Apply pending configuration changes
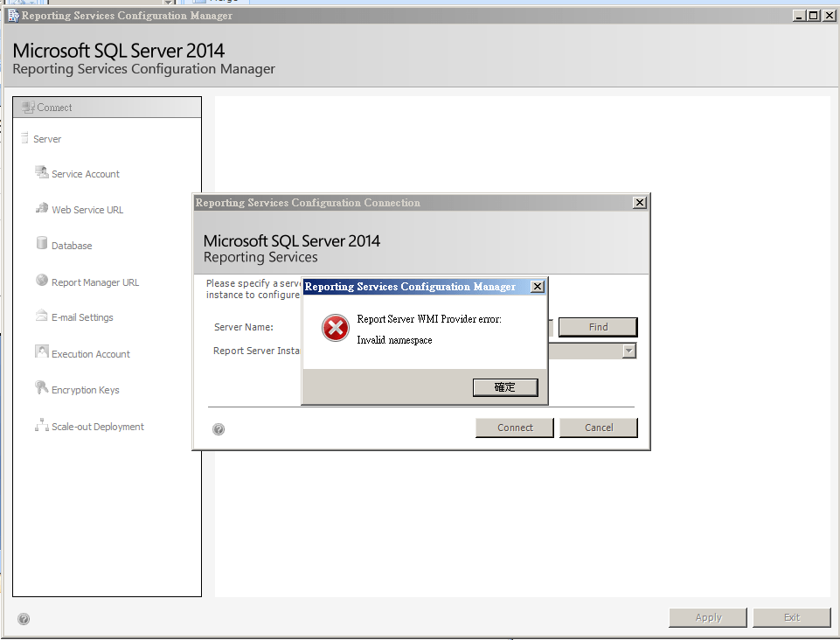Screen dimensions: 840x640 [707, 617]
